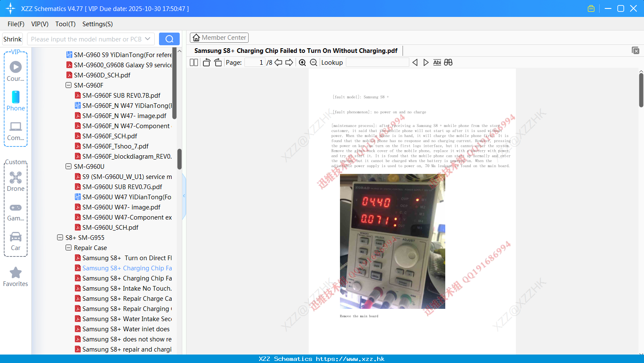
Task: Open the Courses sidebar icon
Action: pyautogui.click(x=16, y=71)
